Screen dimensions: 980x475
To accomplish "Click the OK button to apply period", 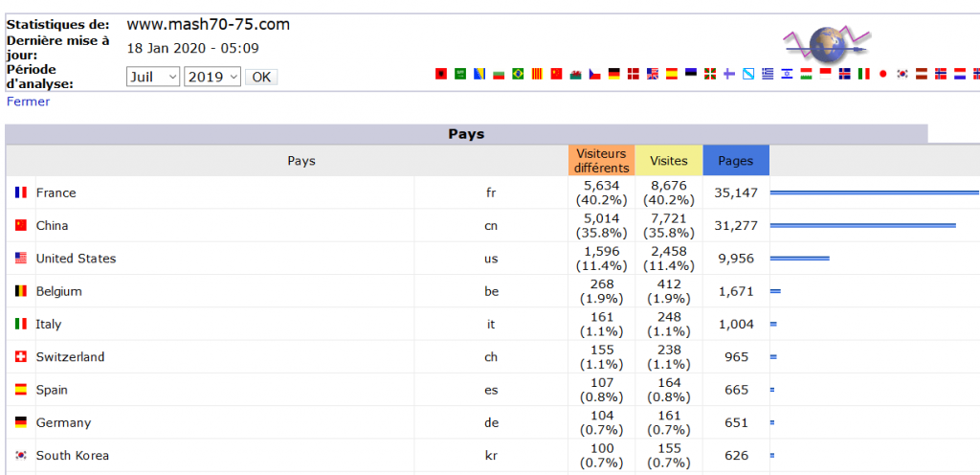I will pyautogui.click(x=261, y=77).
